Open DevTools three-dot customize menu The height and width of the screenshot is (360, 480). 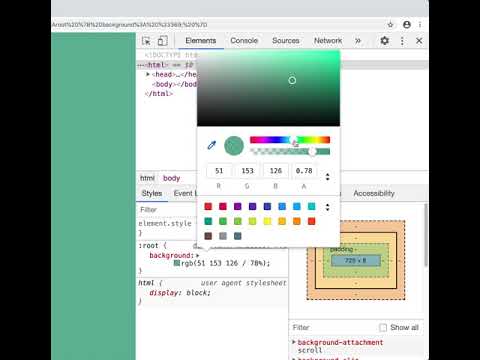[x=402, y=41]
